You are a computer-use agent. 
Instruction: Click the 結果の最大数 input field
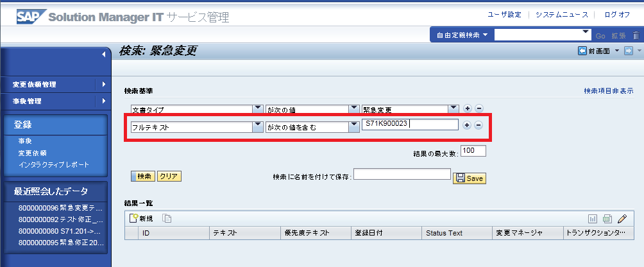[473, 151]
